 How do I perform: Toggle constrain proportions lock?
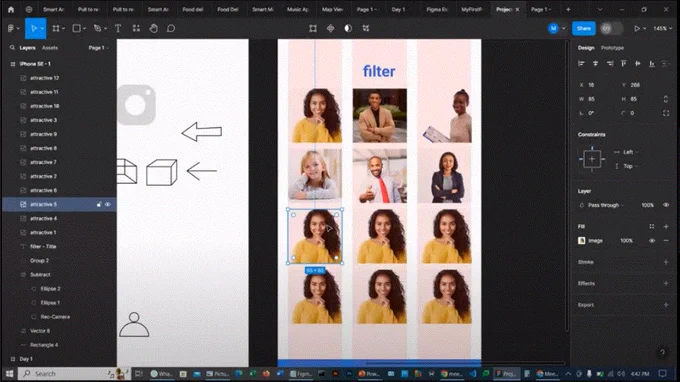click(666, 99)
